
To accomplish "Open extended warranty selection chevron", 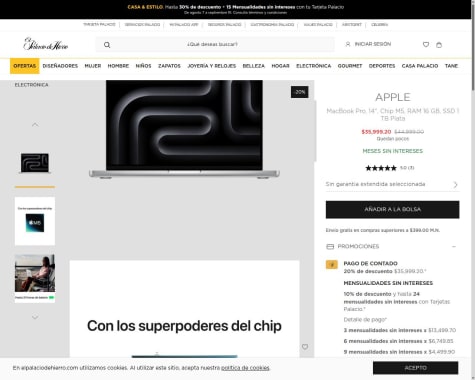I will [x=455, y=185].
